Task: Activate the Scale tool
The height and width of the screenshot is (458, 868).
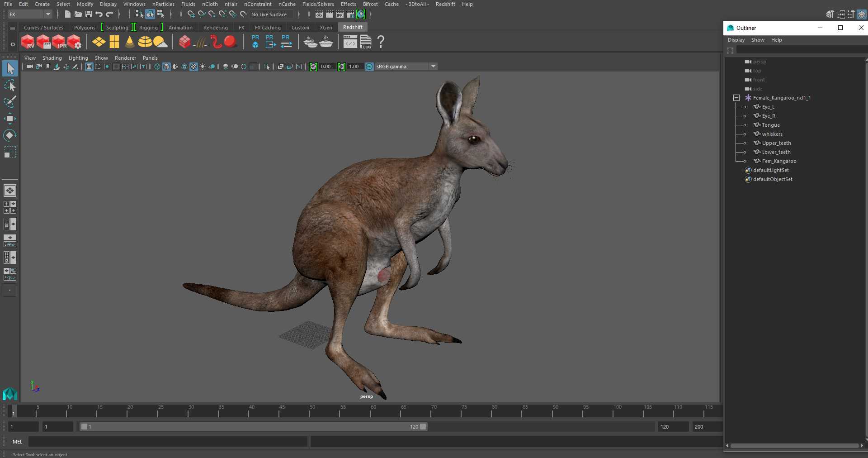Action: [x=9, y=152]
